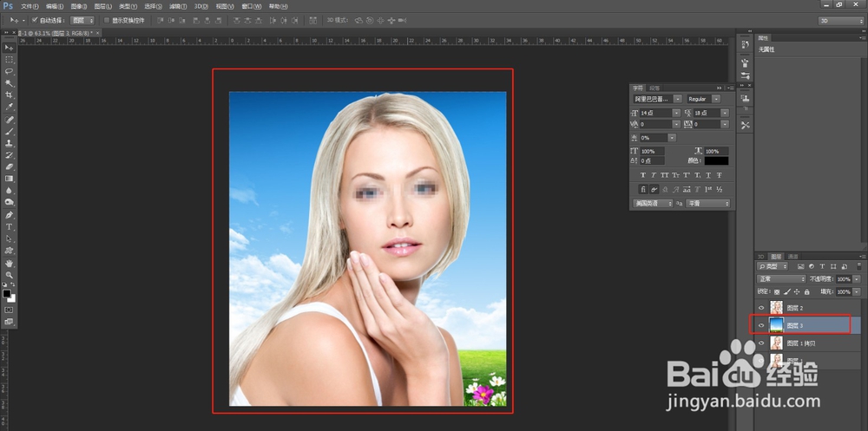Screen dimensions: 868x431
Task: Select the 图层 2 layer thumbnail
Action: click(x=777, y=308)
